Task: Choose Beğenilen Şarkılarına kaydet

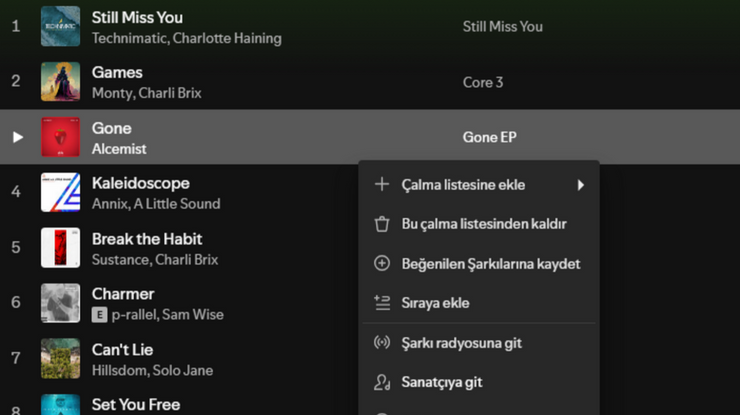Action: coord(479,263)
